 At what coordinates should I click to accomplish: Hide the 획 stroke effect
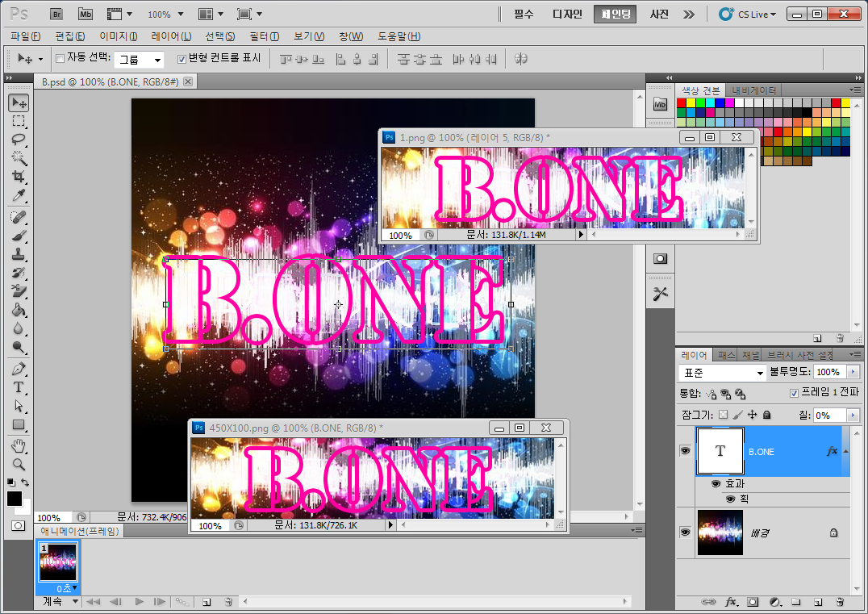(731, 499)
